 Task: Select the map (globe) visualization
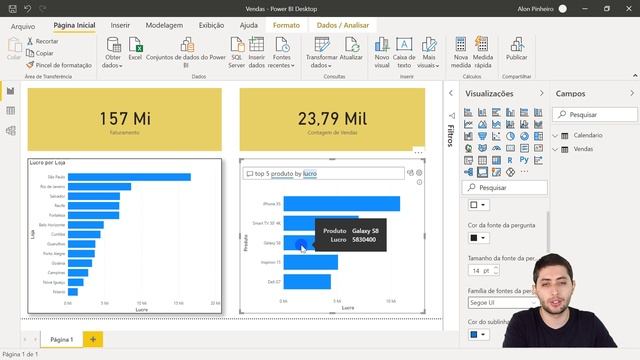click(x=468, y=148)
